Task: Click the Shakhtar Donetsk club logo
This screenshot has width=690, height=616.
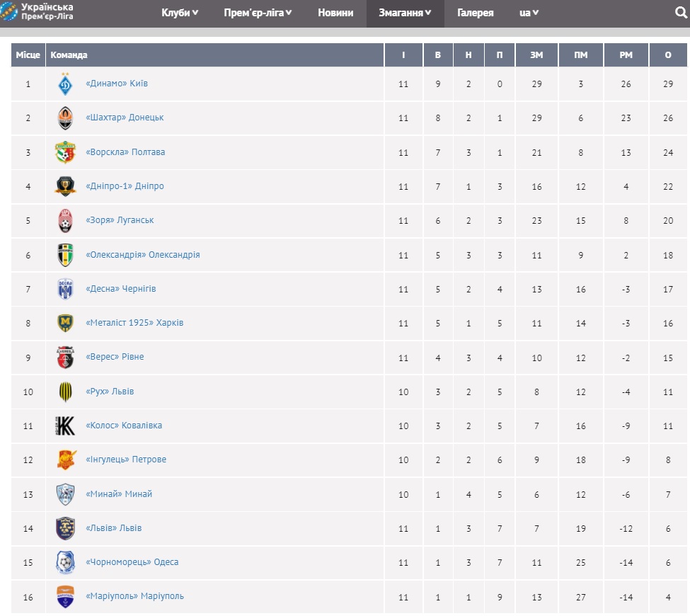Action: (65, 118)
